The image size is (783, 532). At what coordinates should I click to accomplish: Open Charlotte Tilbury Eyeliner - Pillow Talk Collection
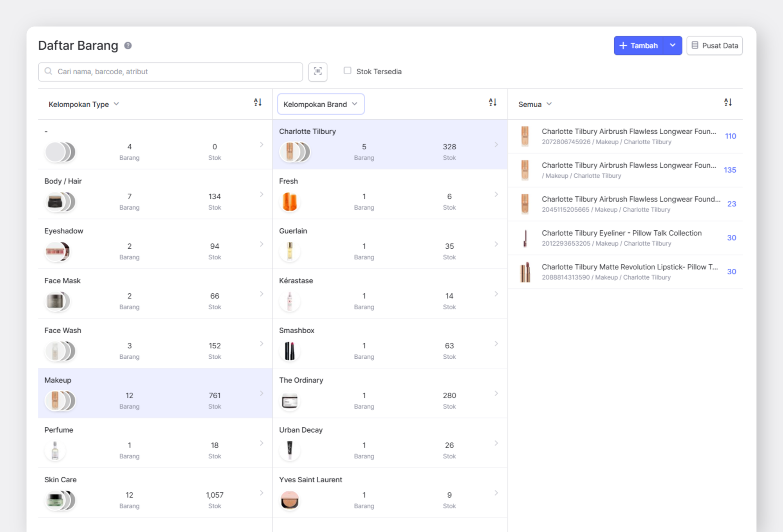(625, 238)
